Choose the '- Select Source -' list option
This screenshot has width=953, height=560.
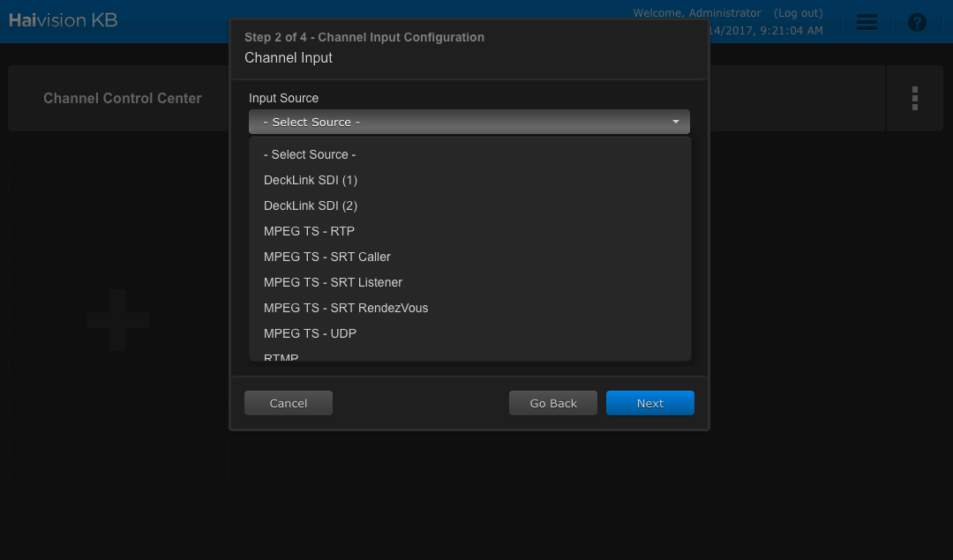(469, 154)
